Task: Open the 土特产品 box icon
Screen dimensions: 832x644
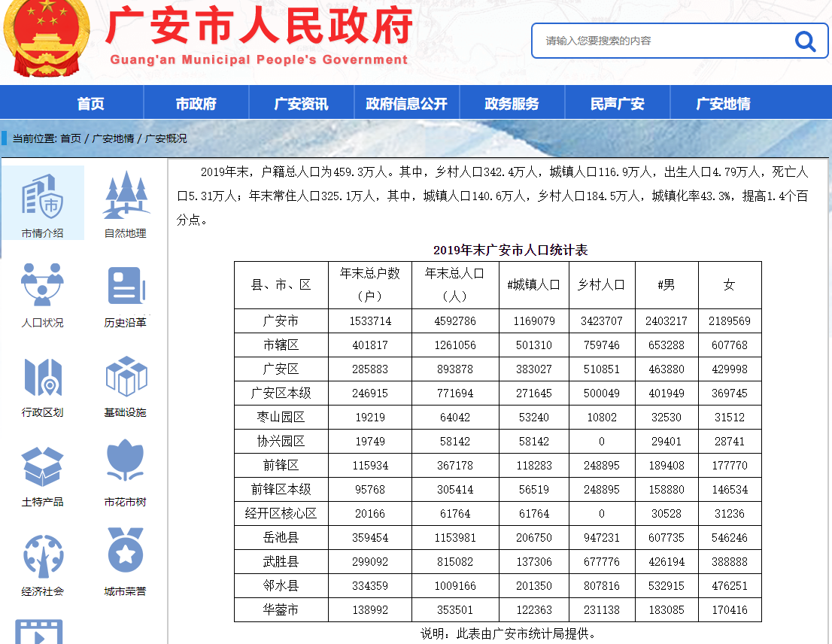Action: [42, 466]
